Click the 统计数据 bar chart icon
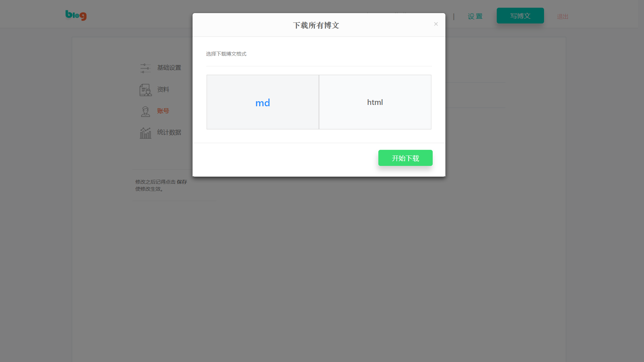The height and width of the screenshot is (362, 644). pyautogui.click(x=145, y=133)
